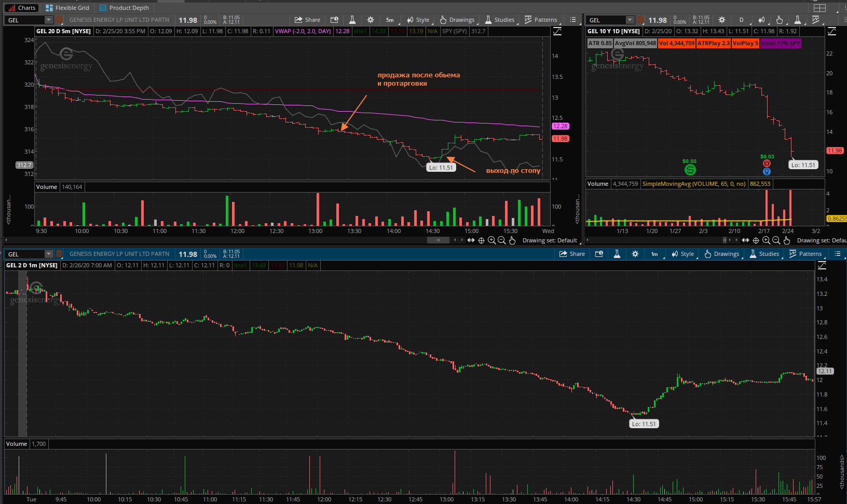Viewport: 847px width, 504px height.
Task: Expand the GEL symbol dropdown in 5m chart
Action: click(49, 20)
